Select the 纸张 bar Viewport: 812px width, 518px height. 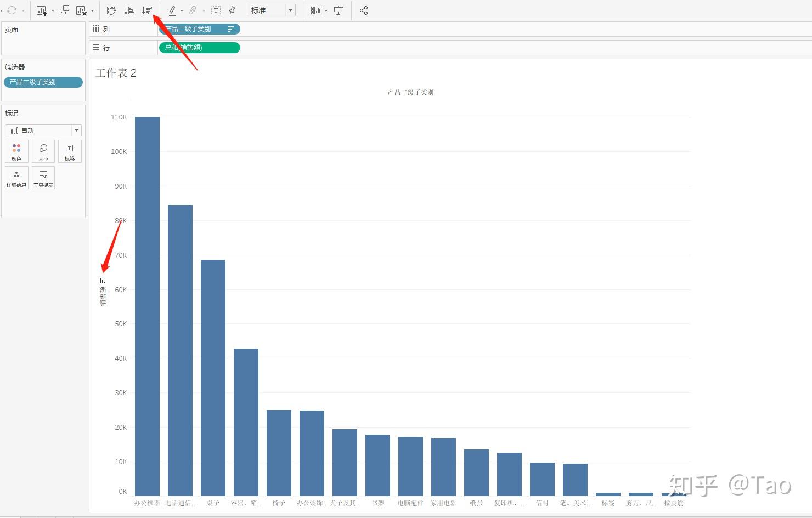(476, 473)
